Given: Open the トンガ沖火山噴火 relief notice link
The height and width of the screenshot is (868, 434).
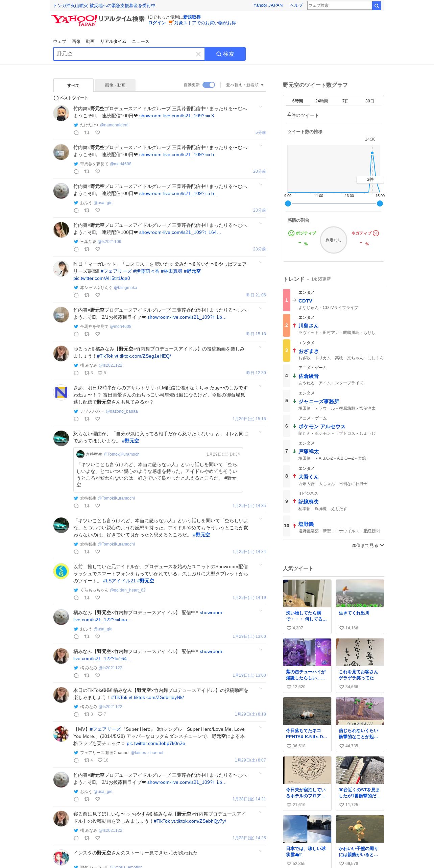Looking at the screenshot, I should [x=104, y=6].
